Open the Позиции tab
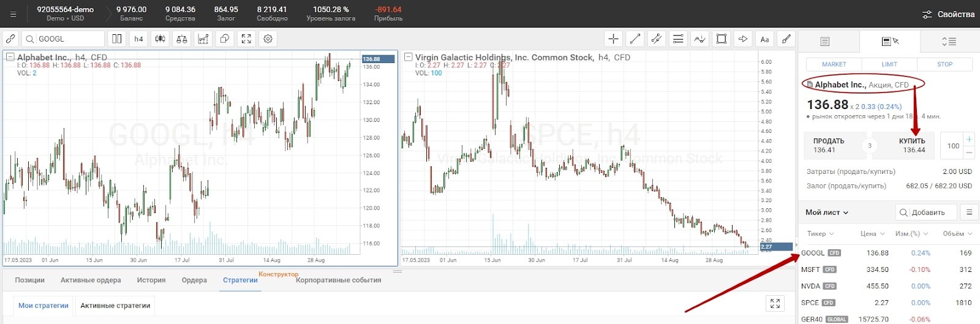This screenshot has height=324, width=980. pos(29,280)
